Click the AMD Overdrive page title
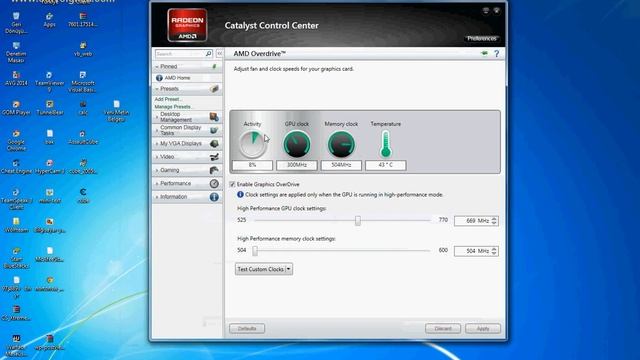This screenshot has width=640, height=360. coord(260,53)
